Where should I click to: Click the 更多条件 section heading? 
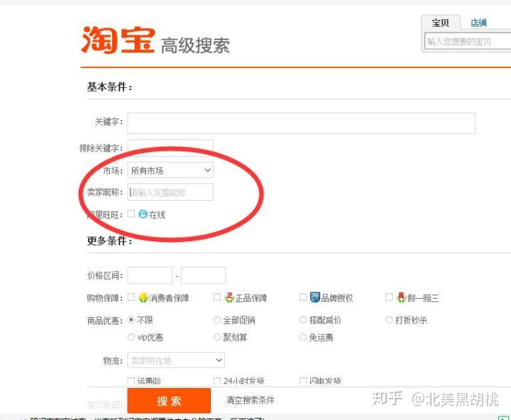[109, 241]
